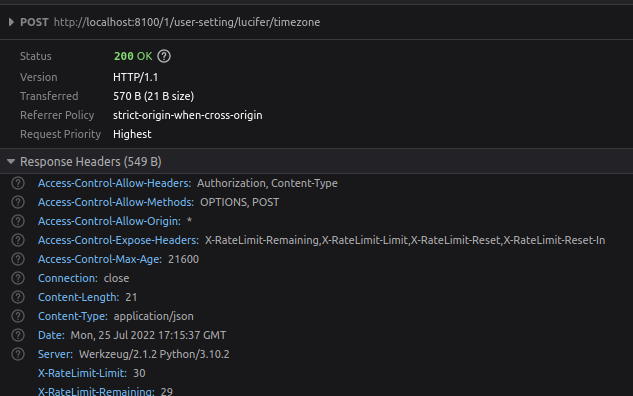Viewport: 633px width, 396px height.
Task: Open help icon for Access-Control-Expose-Headers
Action: pos(18,240)
